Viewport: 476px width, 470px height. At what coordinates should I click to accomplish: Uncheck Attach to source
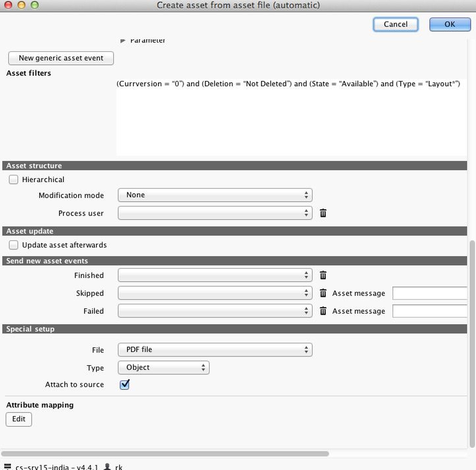click(x=124, y=384)
